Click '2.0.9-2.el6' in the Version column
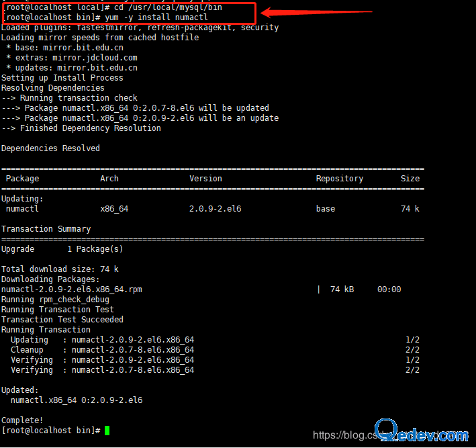 click(216, 209)
